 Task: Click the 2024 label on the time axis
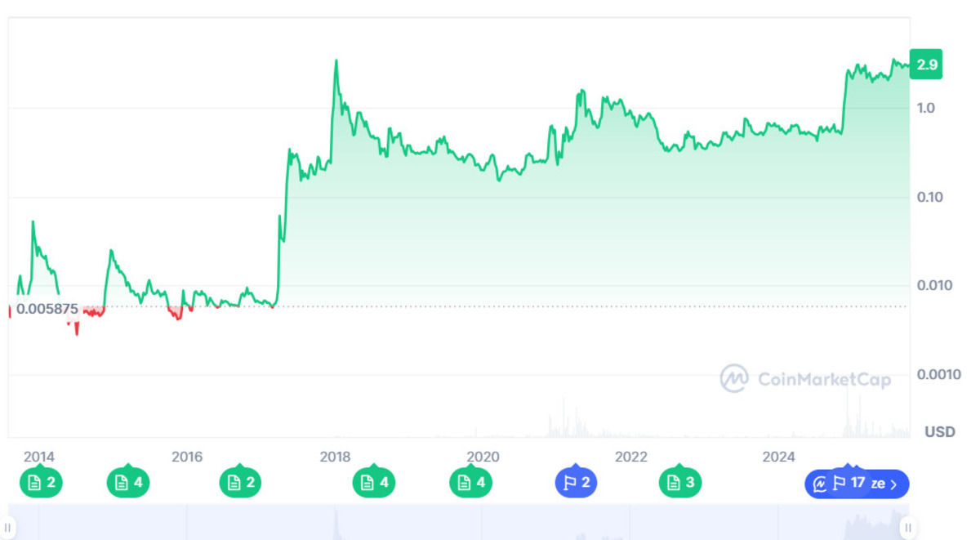pyautogui.click(x=778, y=457)
